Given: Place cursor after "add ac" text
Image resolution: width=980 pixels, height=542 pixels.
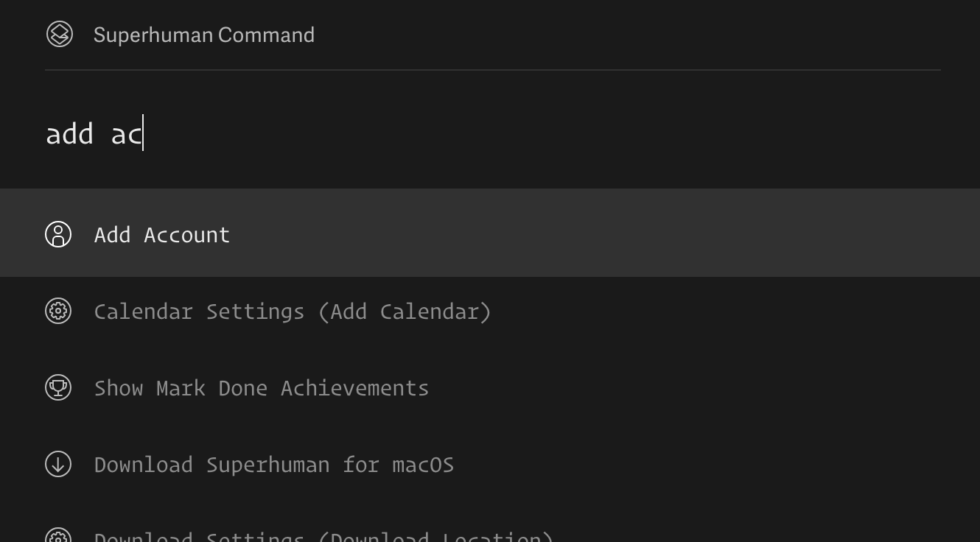Looking at the screenshot, I should pos(144,134).
